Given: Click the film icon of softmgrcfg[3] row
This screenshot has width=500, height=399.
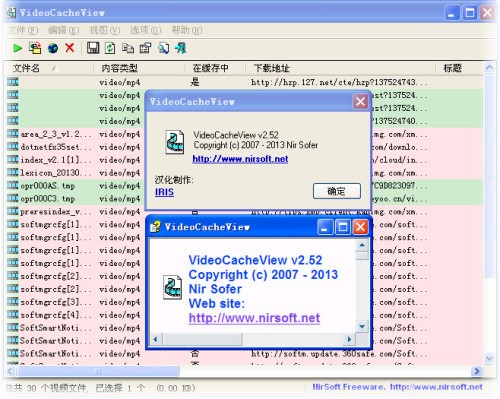Looking at the screenshot, I should [13, 302].
